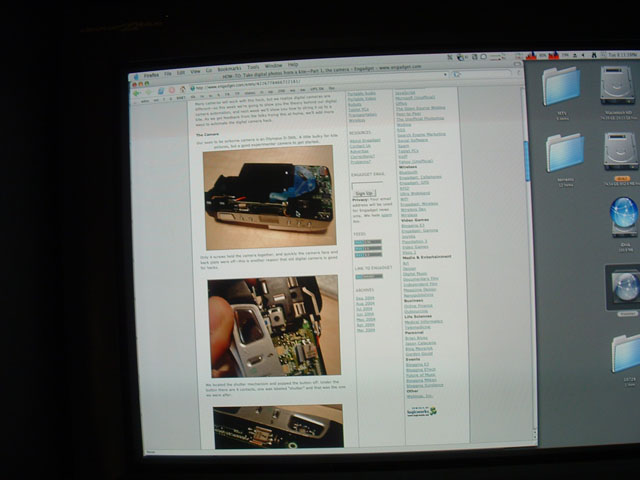This screenshot has height=480, width=640.
Task: Open the Bookmarks menu
Action: pyautogui.click(x=229, y=65)
